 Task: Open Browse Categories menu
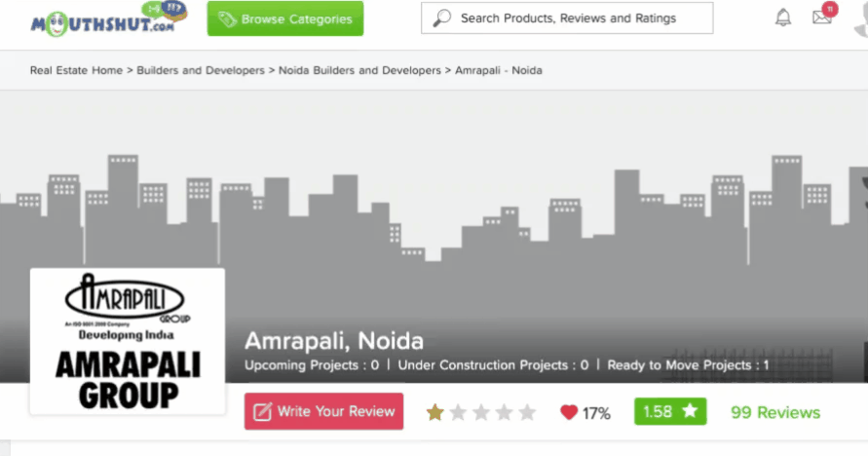tap(285, 19)
